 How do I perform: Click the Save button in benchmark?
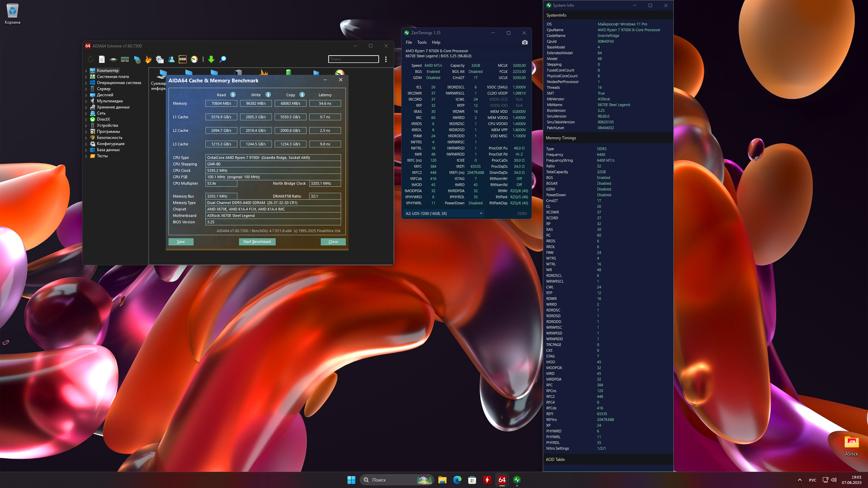pos(181,242)
